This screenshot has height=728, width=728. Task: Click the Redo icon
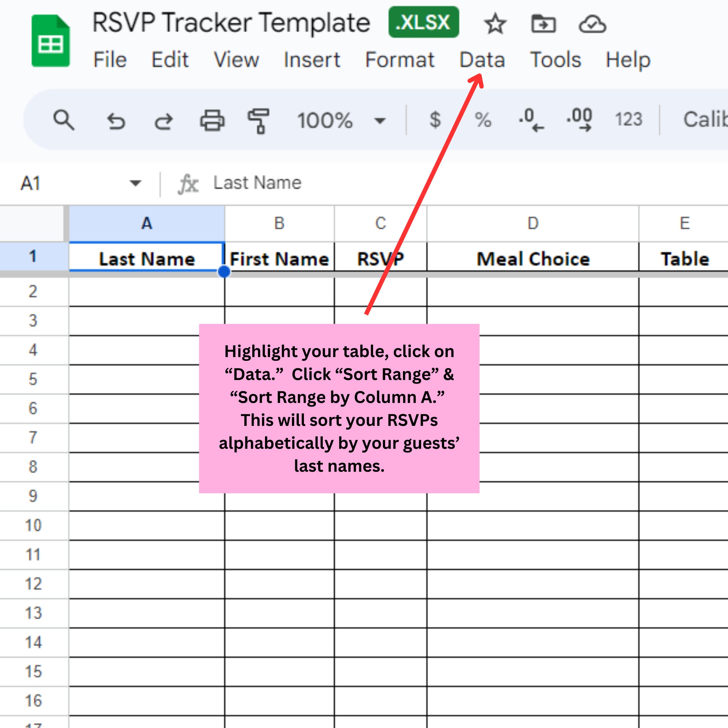tap(164, 120)
